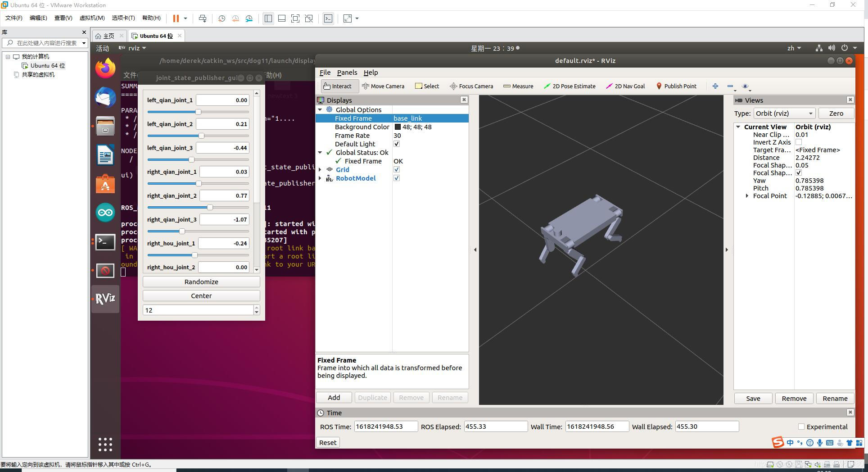Image resolution: width=868 pixels, height=472 pixels.
Task: Open Thunderbird mail from the dock
Action: [x=105, y=97]
